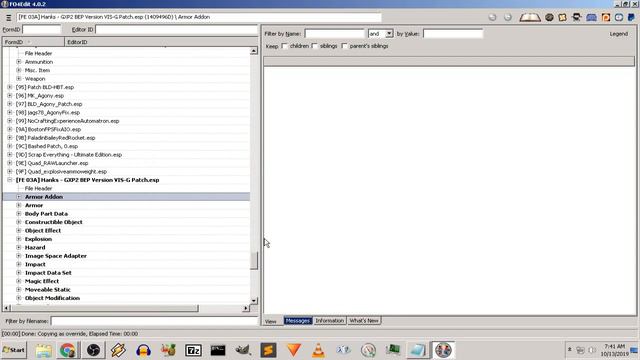640x360 pixels.
Task: Collapse the Hanks GXP2 BEP patch node
Action: point(10,180)
